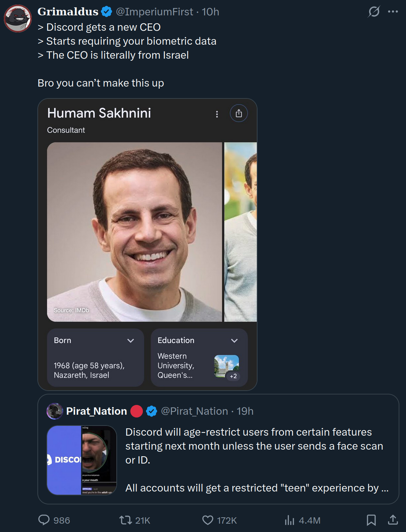This screenshot has width=406, height=532.
Task: Open the Western University thumbnail image
Action: point(226,366)
